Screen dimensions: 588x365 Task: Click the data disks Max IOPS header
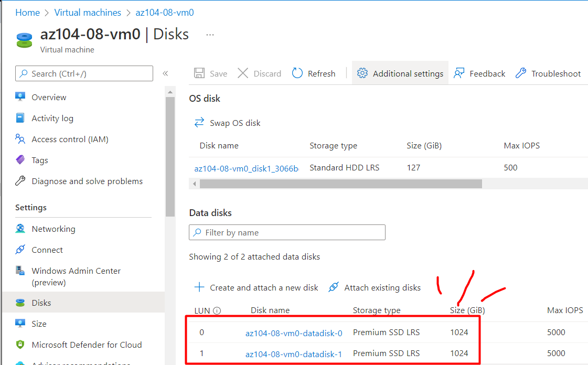565,310
